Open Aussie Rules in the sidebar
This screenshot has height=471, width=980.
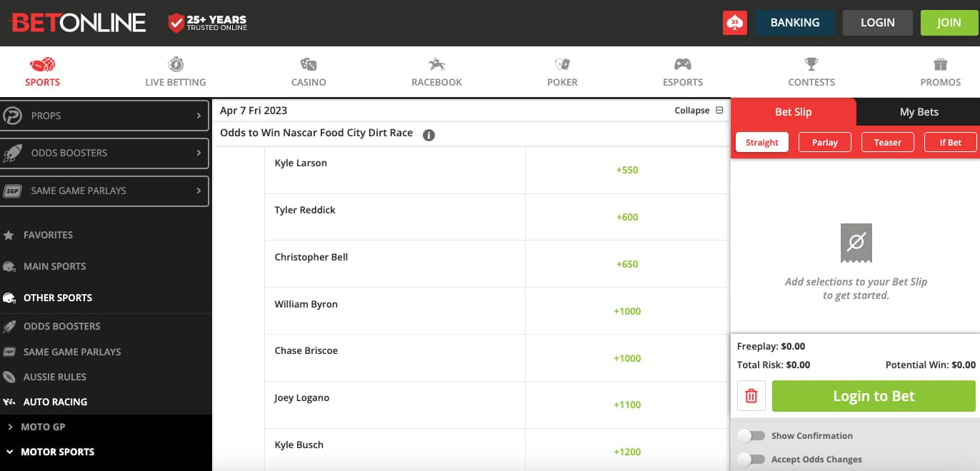55,377
